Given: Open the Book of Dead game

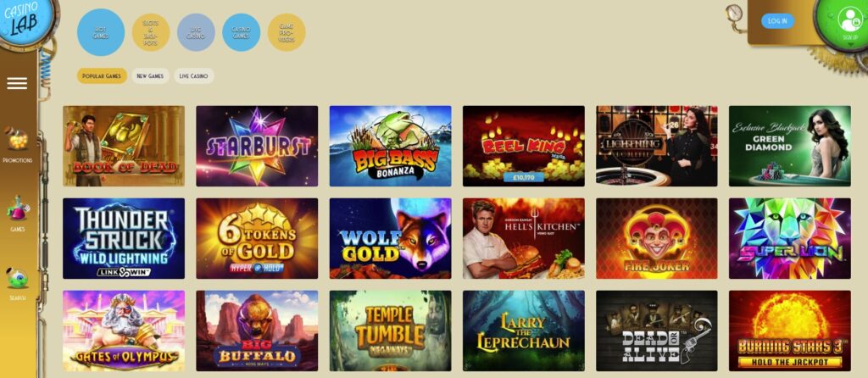Looking at the screenshot, I should coord(124,146).
